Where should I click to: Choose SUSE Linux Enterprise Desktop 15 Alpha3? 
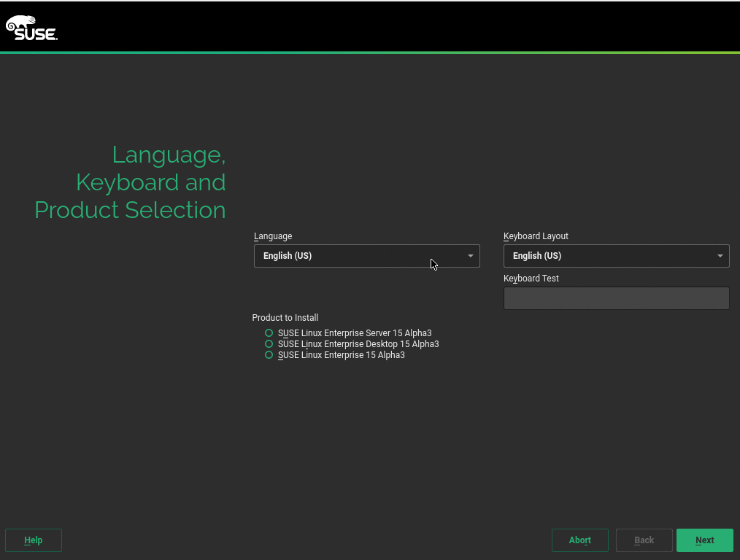269,344
